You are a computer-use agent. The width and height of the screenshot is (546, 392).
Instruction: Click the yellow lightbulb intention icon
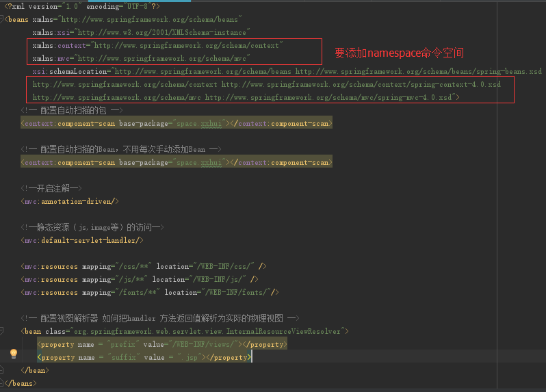point(14,354)
